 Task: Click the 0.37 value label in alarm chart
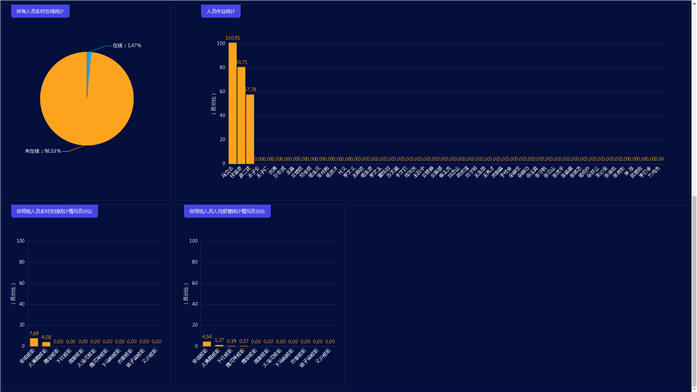pyautogui.click(x=244, y=341)
